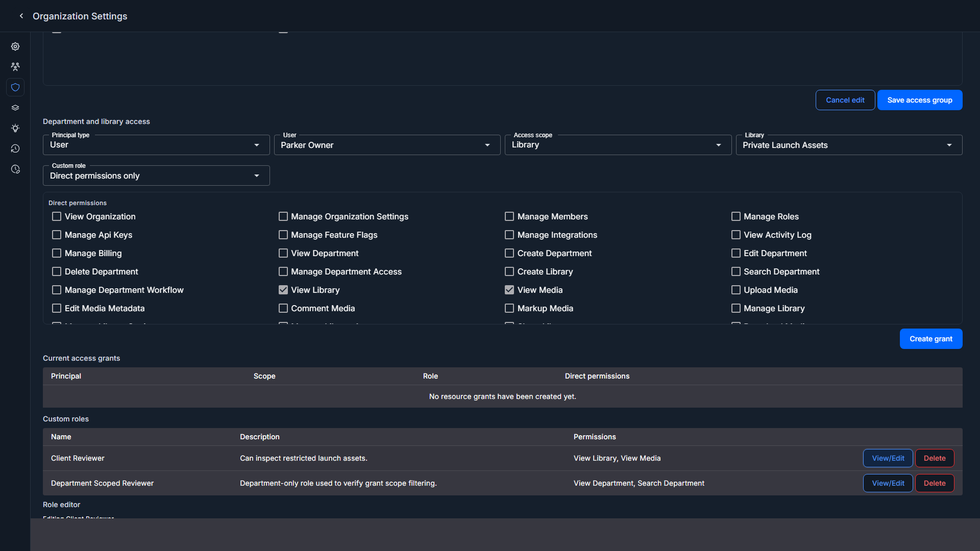Enable the Comment Media permission
Screen dimensions: 980x551
[283, 308]
